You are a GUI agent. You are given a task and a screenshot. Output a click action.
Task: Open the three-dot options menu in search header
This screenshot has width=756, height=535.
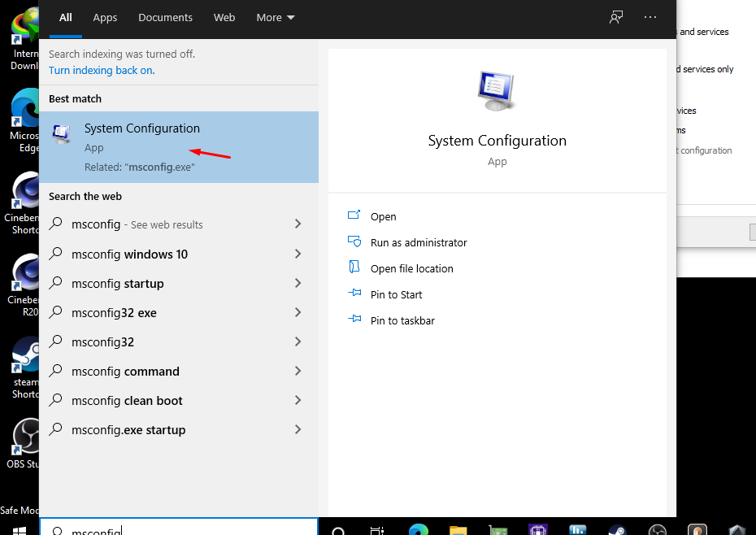tap(650, 17)
